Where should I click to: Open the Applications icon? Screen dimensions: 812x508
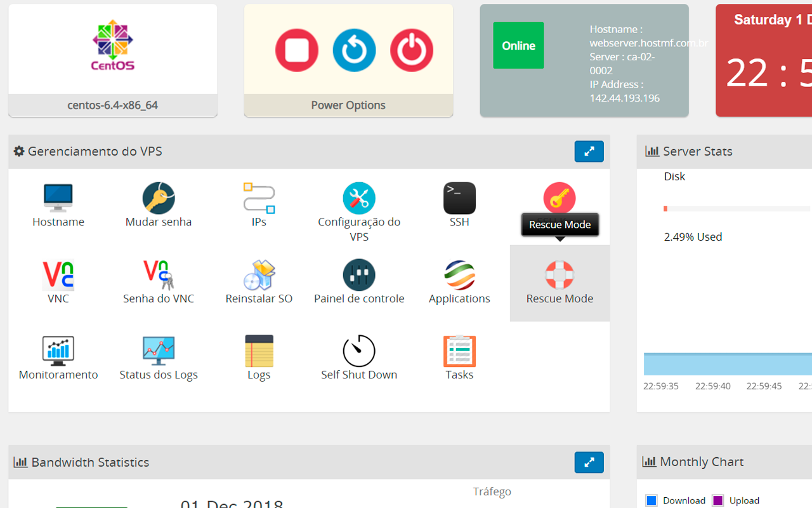pyautogui.click(x=459, y=275)
